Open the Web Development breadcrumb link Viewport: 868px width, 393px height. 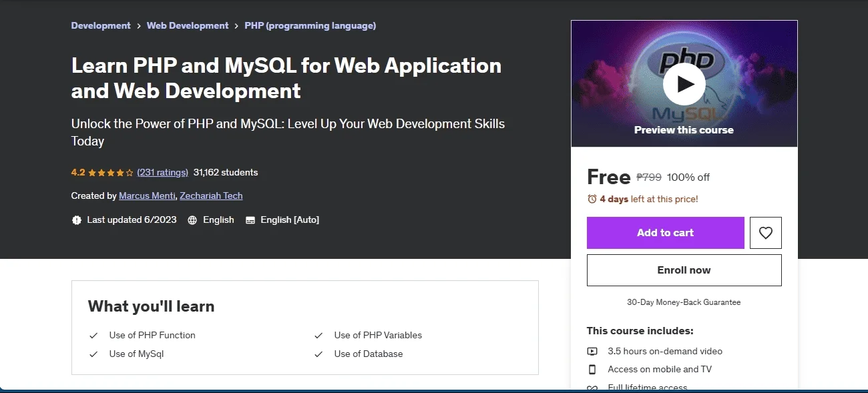tap(188, 25)
